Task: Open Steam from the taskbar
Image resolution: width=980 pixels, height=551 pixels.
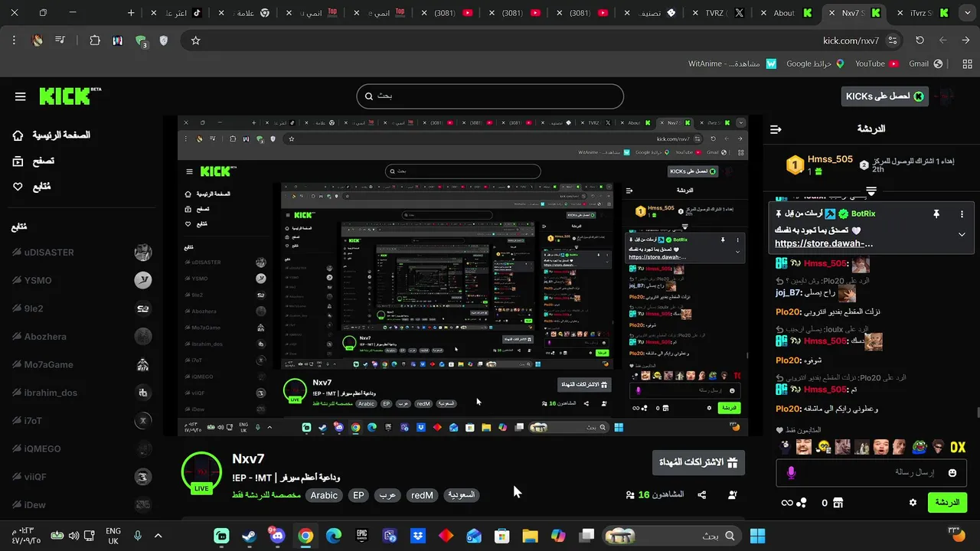Action: pos(249,536)
